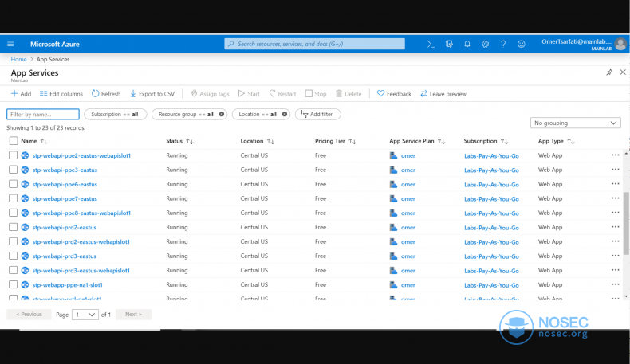630x364 pixels.
Task: Open more options for stp-webapi-prd2-eastus
Action: tap(615, 227)
